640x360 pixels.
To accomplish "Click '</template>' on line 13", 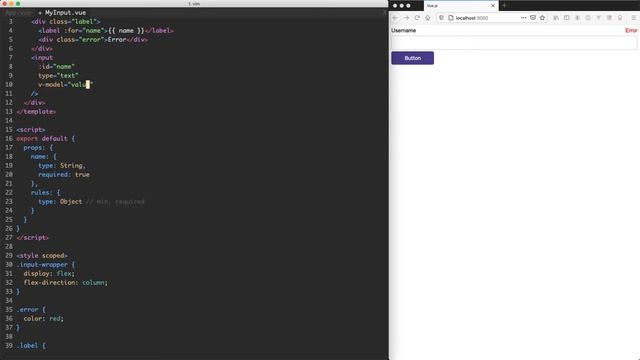I will [36, 111].
